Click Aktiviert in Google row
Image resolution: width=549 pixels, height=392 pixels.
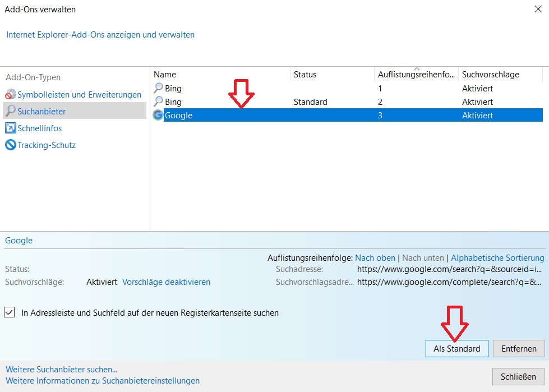click(478, 115)
